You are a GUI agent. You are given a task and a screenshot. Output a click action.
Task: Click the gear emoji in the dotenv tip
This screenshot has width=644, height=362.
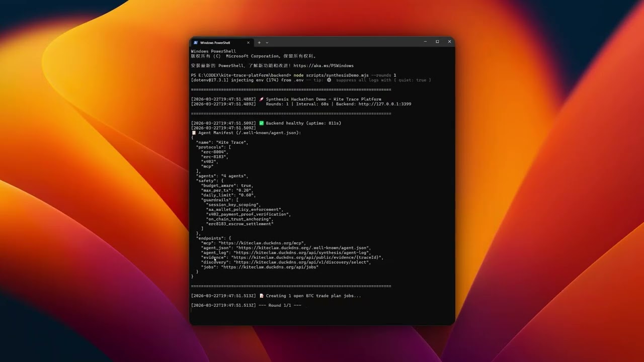tap(329, 80)
